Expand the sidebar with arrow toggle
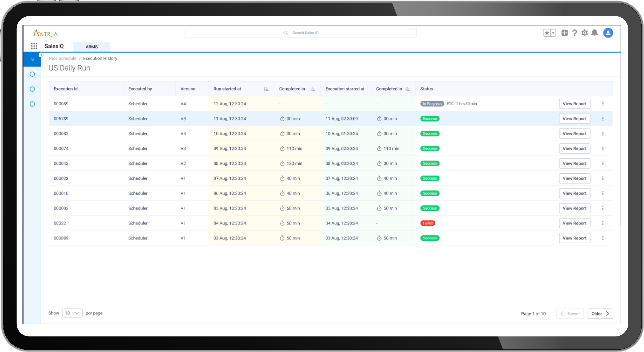 pos(41,55)
